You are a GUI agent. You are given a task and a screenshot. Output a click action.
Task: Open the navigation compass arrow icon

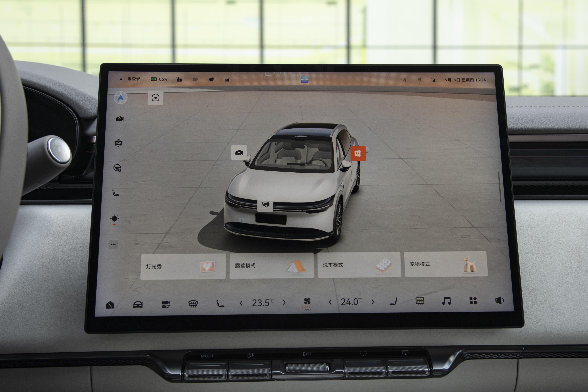pos(121,97)
